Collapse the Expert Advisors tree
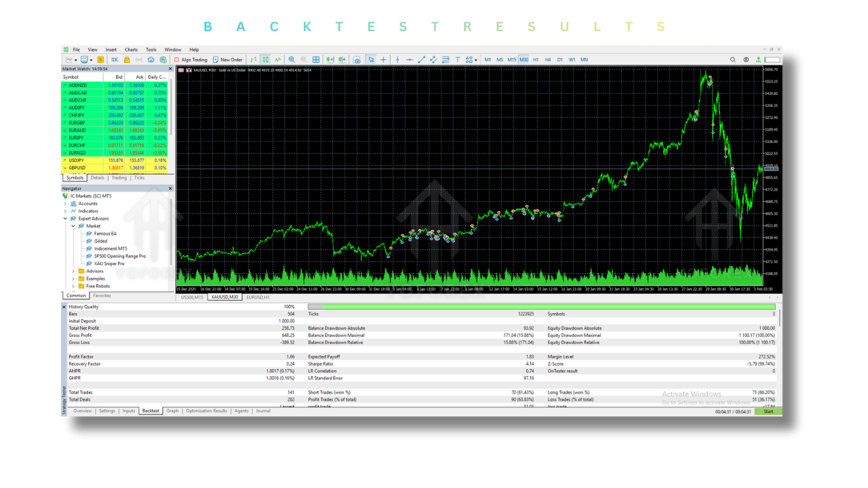Screen dimensions: 868x488 (66, 218)
